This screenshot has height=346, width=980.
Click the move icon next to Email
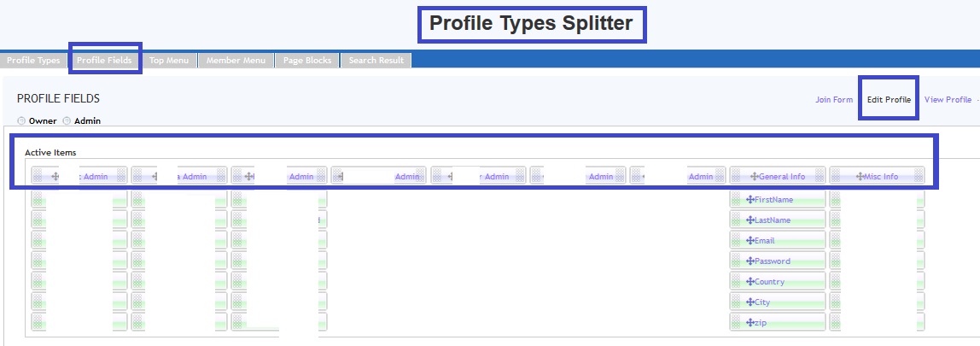point(750,241)
